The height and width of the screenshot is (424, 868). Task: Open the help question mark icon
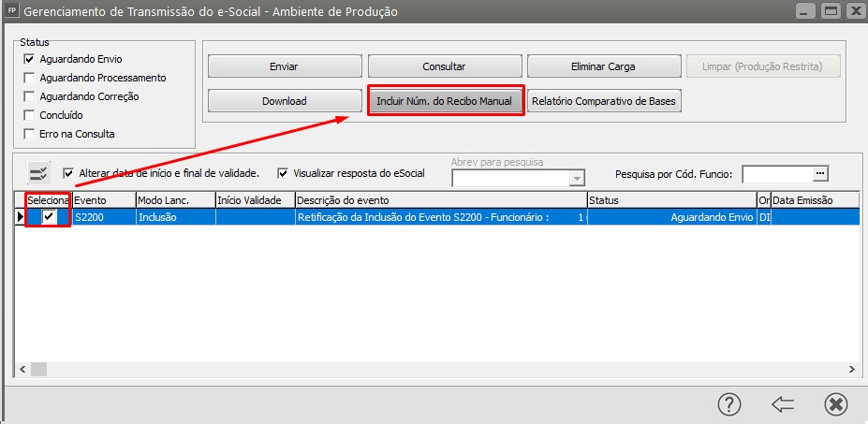coord(729,404)
